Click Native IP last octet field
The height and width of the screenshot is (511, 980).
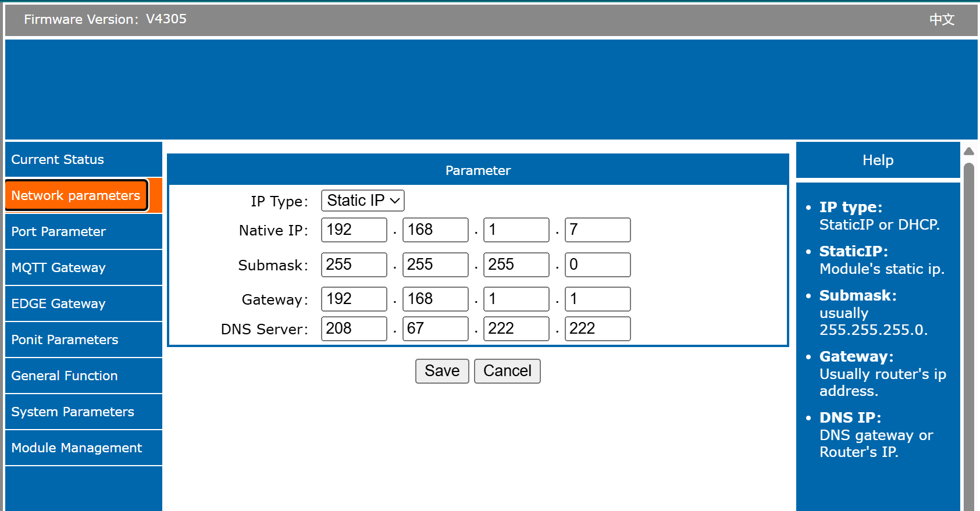point(597,230)
